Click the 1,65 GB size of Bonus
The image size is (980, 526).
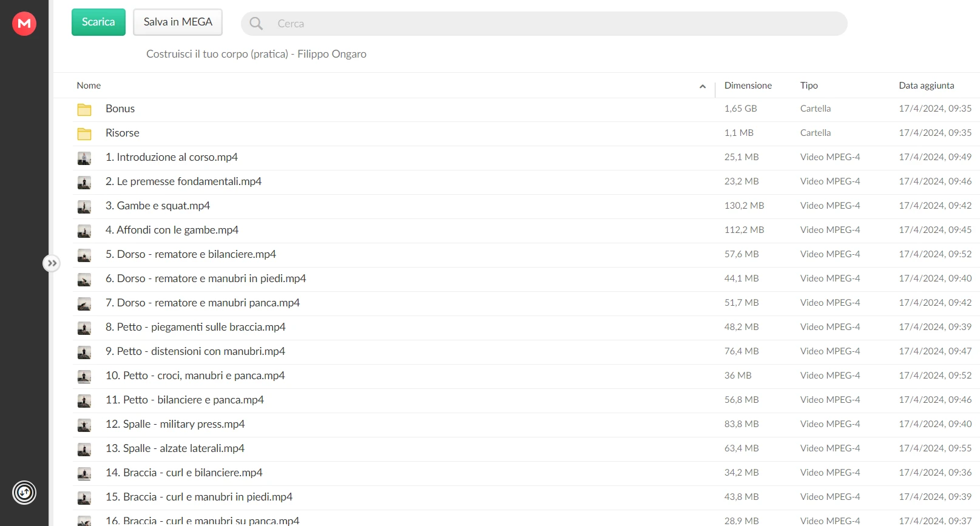click(740, 109)
